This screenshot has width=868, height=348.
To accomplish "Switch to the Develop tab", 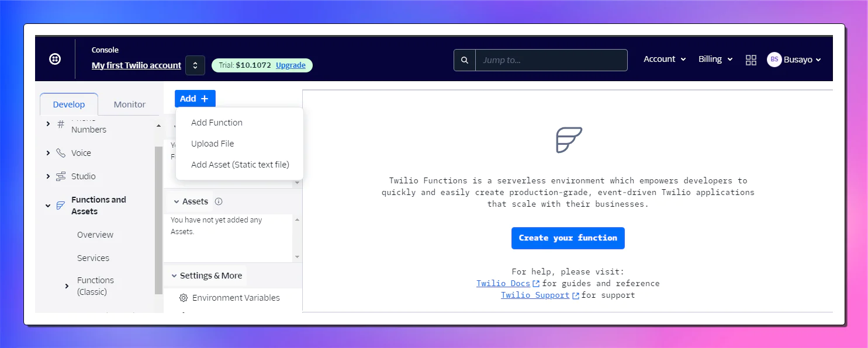I will pos(69,105).
